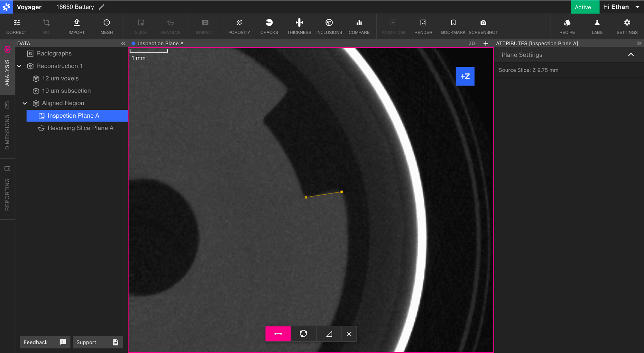Open the Recipe panel
This screenshot has height=353, width=644.
(567, 27)
